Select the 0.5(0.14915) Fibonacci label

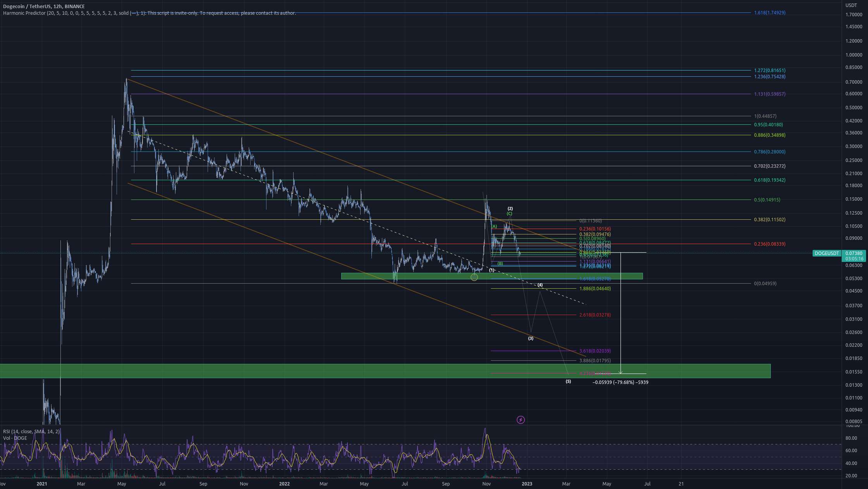coord(767,200)
